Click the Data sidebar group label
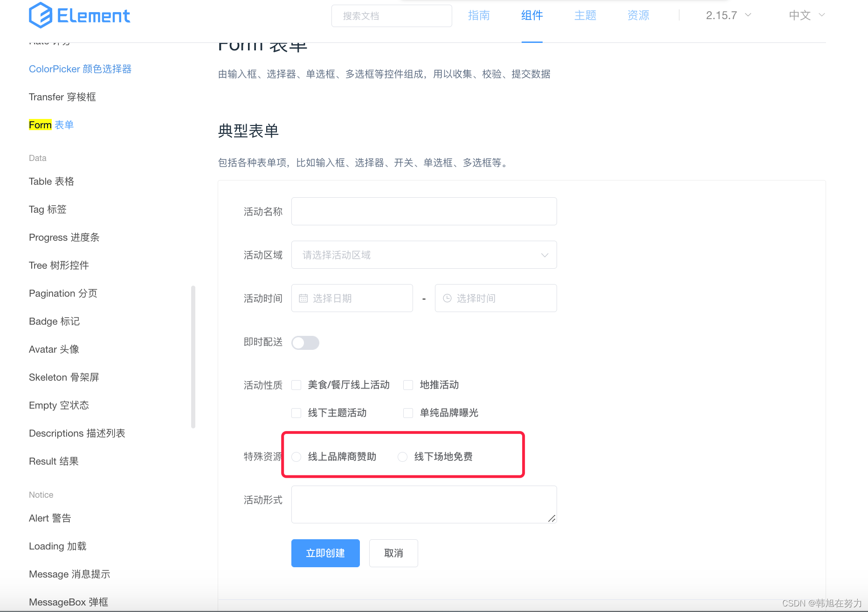The image size is (868, 612). [x=38, y=158]
